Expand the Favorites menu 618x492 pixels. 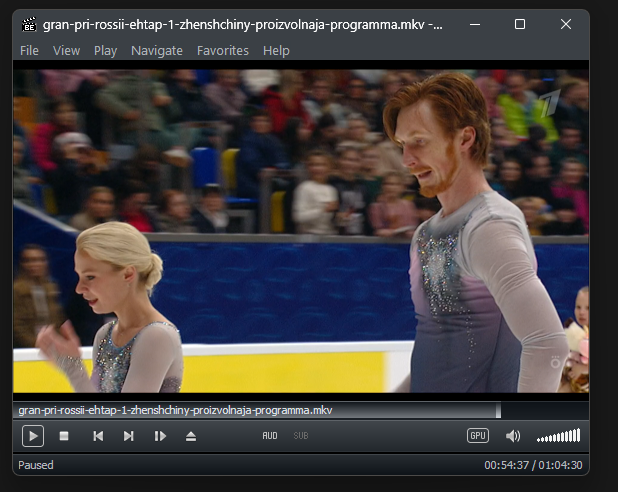click(223, 50)
